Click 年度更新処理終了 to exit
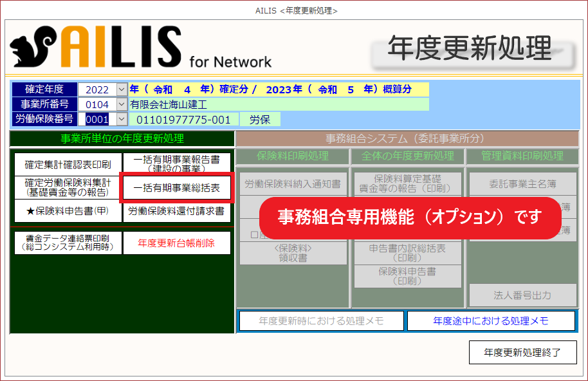The height and width of the screenshot is (381, 588). [522, 352]
